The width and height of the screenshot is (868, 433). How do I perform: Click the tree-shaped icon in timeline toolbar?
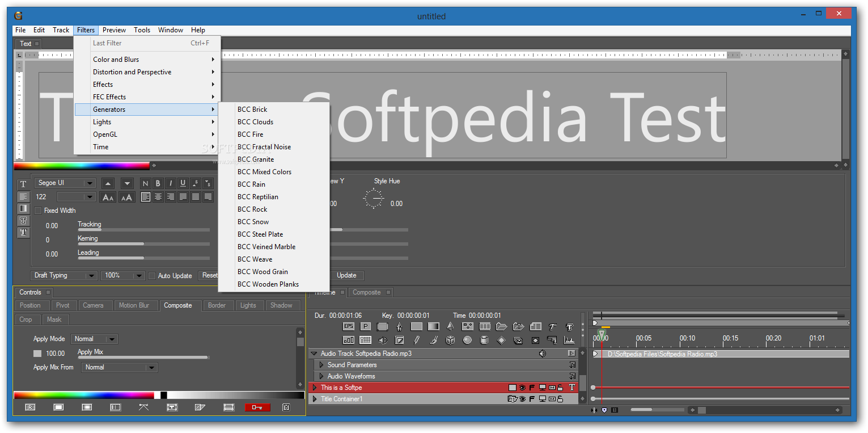(451, 326)
